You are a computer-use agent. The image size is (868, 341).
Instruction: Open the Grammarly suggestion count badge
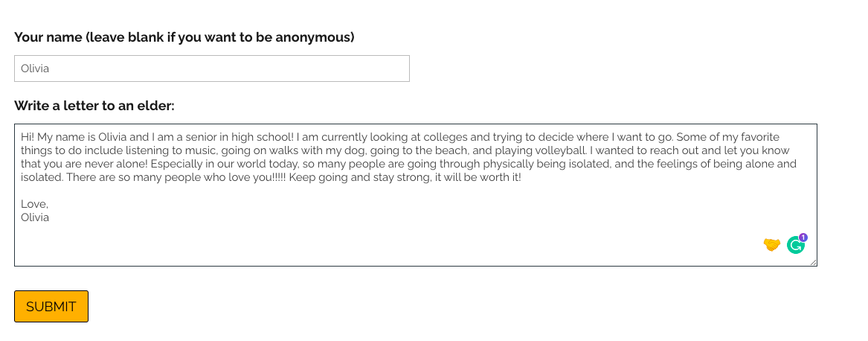[803, 238]
